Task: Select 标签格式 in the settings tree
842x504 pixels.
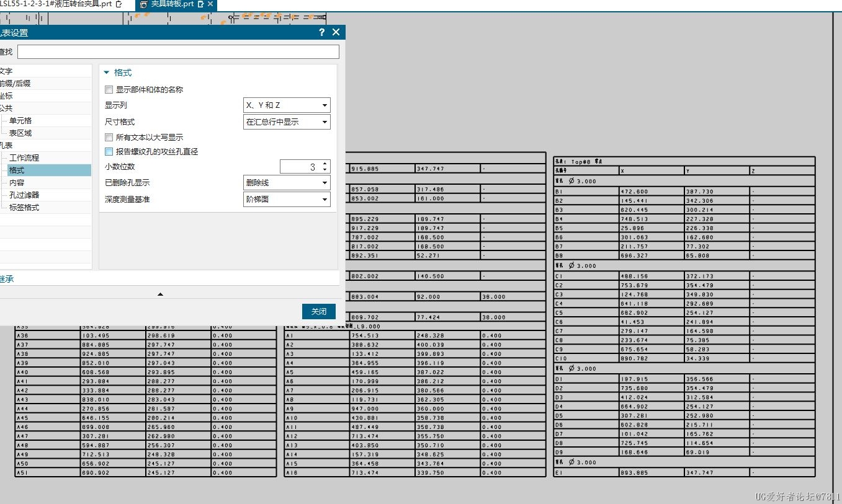Action: tap(24, 208)
